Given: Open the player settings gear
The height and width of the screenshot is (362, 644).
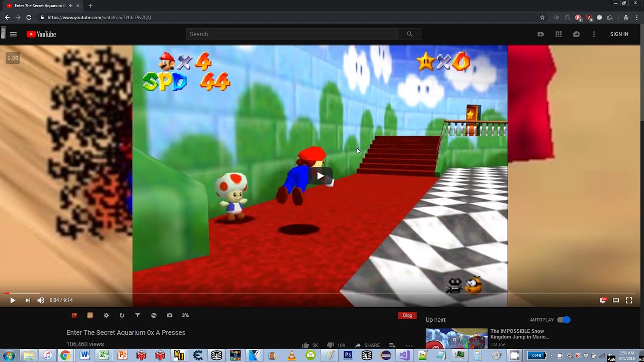Looking at the screenshot, I should (x=603, y=300).
